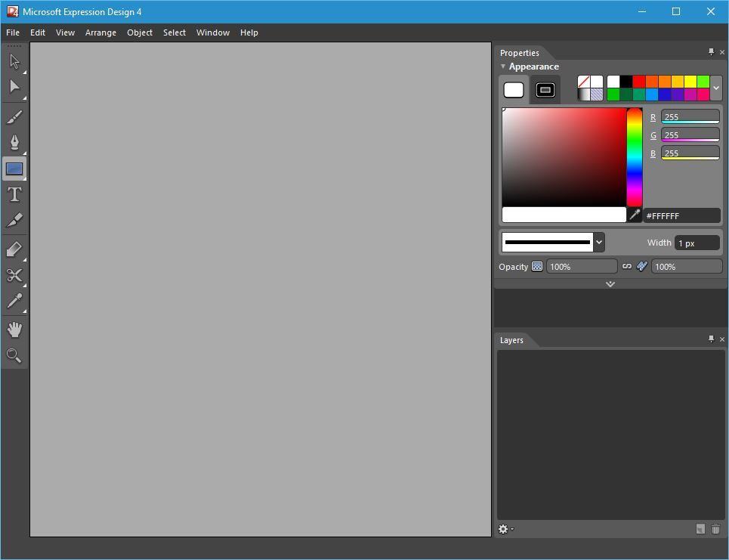Switch to the Fill appearance tab
The width and height of the screenshot is (729, 560).
[x=514, y=90]
